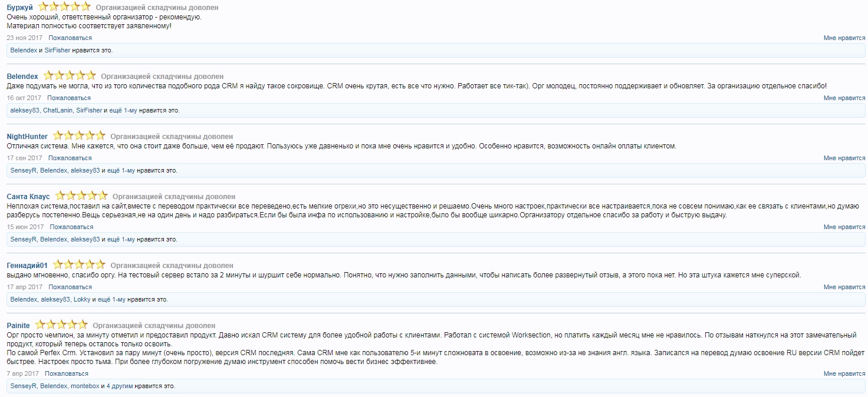Open aleksey83 in Санта Клаус review's likes
Screen dimensions: 868x397
[x=85, y=239]
